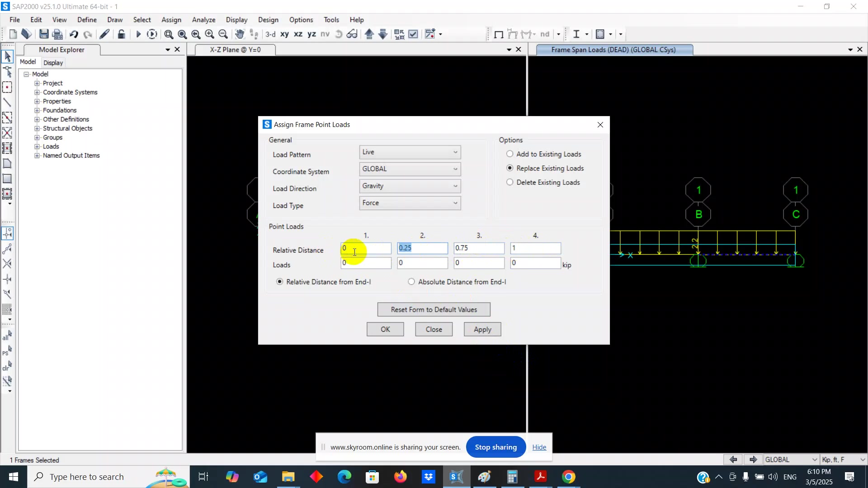
Task: Select the Pan hand tool
Action: coord(240,34)
